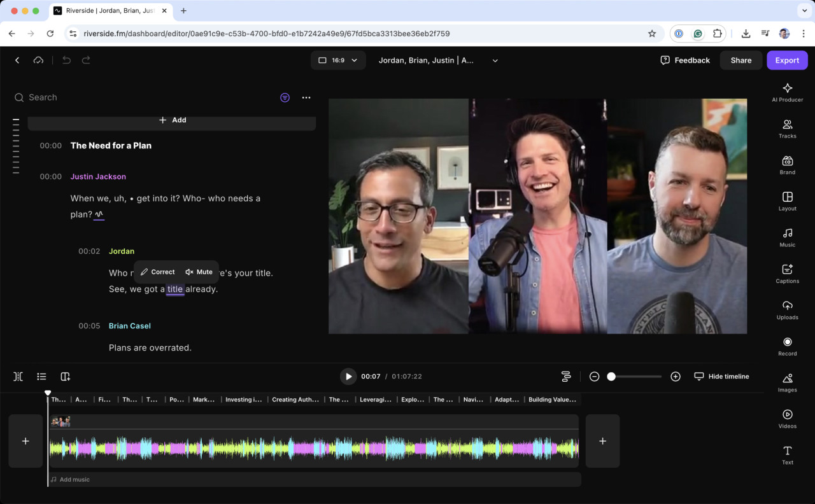815x504 pixels.
Task: Open the Captions panel
Action: (787, 274)
